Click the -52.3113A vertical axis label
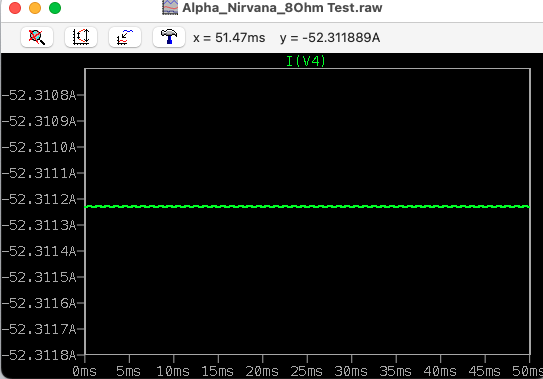 39,225
